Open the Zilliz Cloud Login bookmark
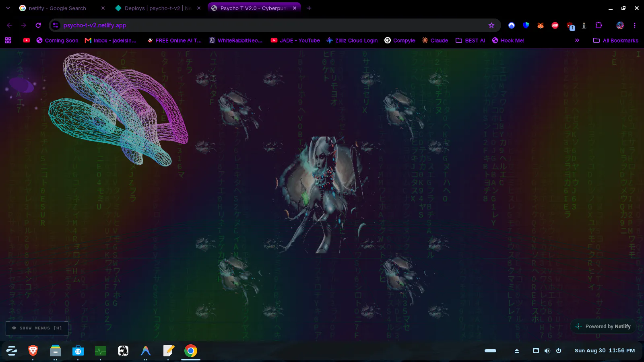This screenshot has height=362, width=644. click(352, 40)
